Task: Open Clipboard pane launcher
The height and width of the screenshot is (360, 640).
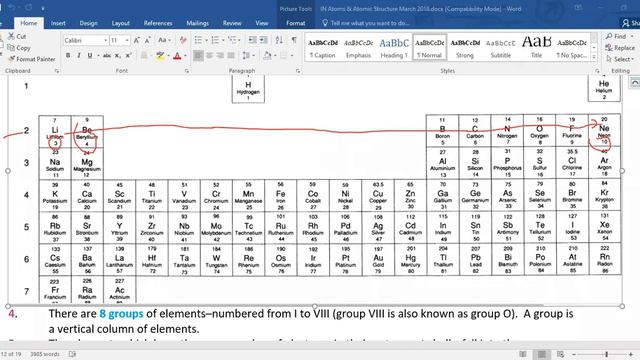Action: point(57,71)
